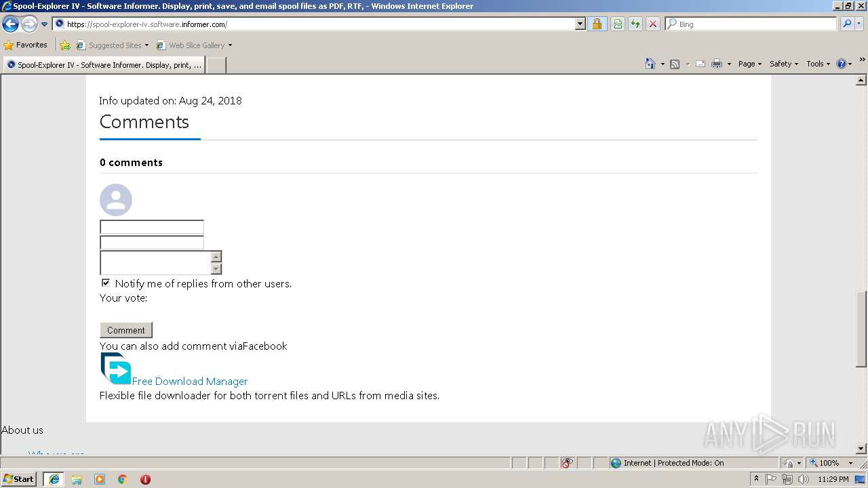Image resolution: width=868 pixels, height=488 pixels.
Task: Open a new blank tab
Action: click(x=216, y=65)
